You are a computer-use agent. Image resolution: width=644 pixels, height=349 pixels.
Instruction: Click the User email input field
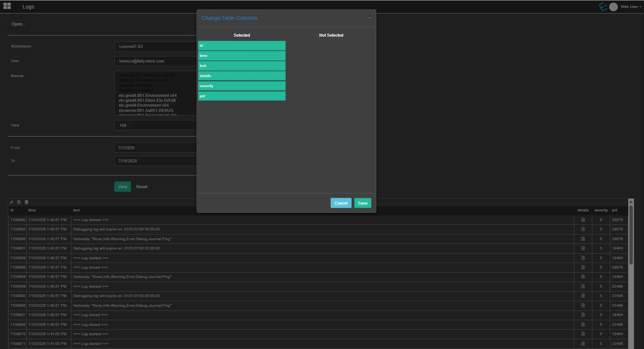tap(155, 61)
